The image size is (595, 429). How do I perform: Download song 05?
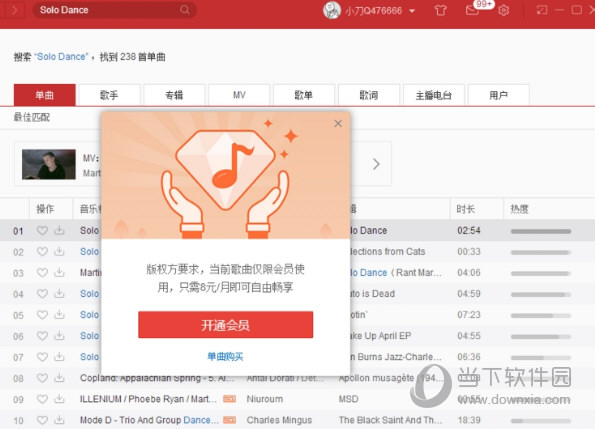click(59, 314)
